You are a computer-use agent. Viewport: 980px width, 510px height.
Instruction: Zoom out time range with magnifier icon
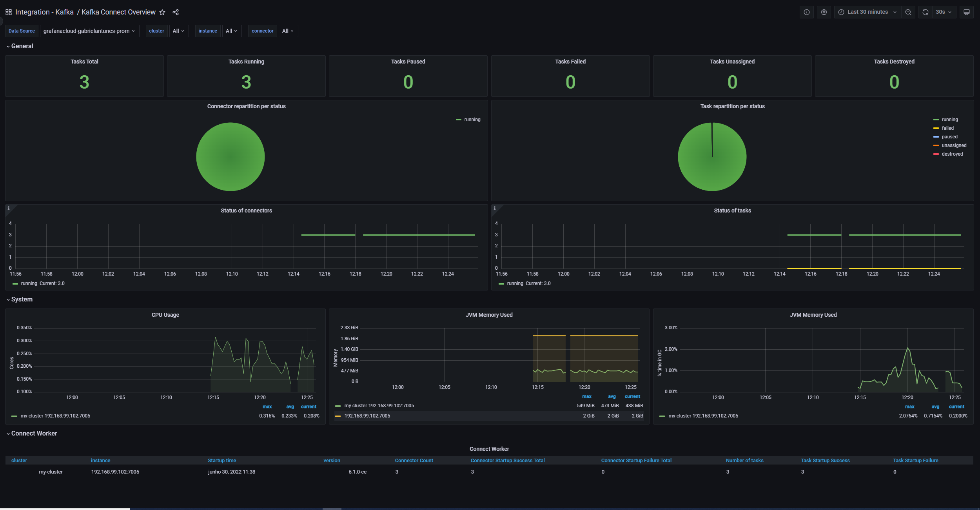tap(909, 12)
